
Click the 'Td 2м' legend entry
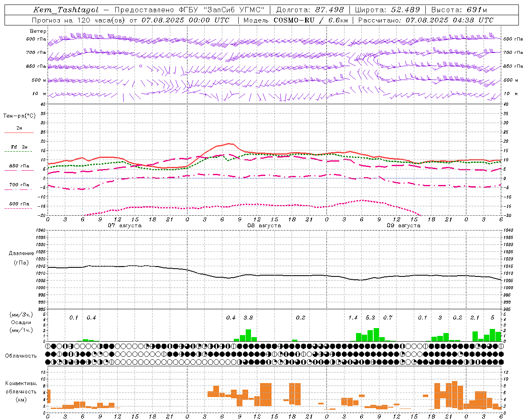(x=19, y=147)
